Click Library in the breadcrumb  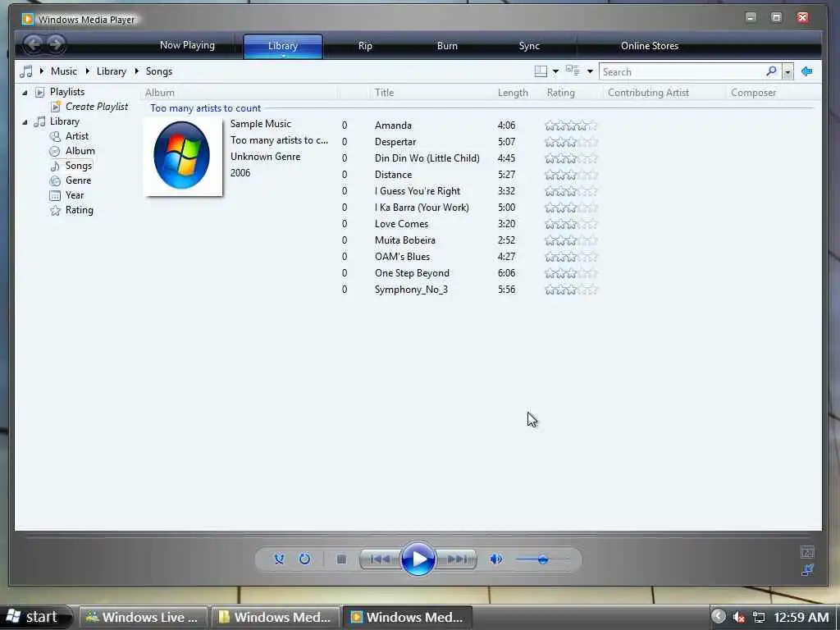[x=112, y=71]
